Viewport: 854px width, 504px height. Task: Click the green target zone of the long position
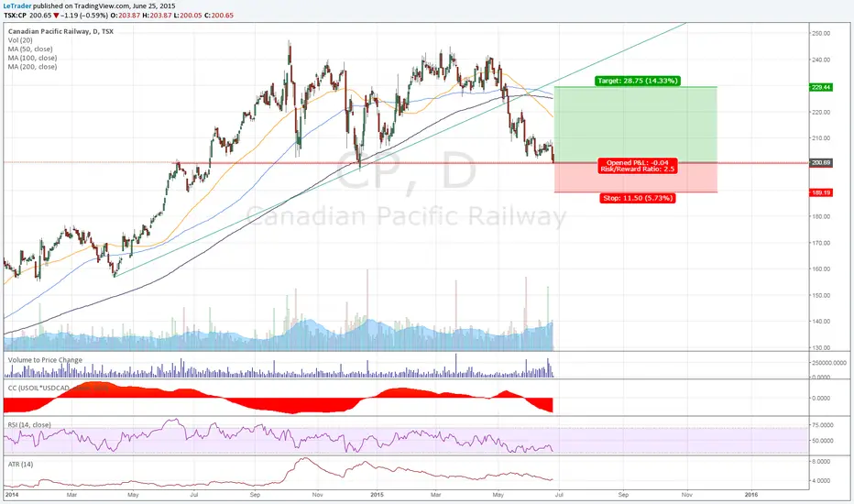636,125
